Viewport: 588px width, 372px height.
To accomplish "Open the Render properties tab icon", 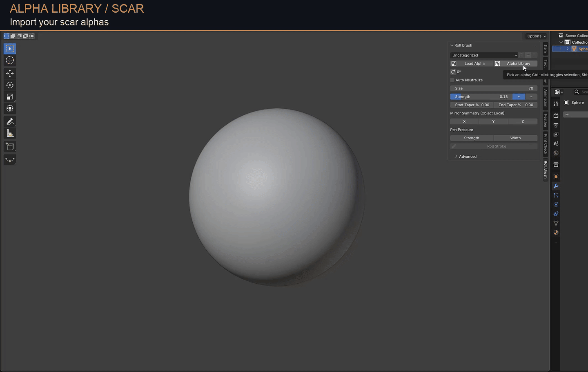I will (x=556, y=116).
